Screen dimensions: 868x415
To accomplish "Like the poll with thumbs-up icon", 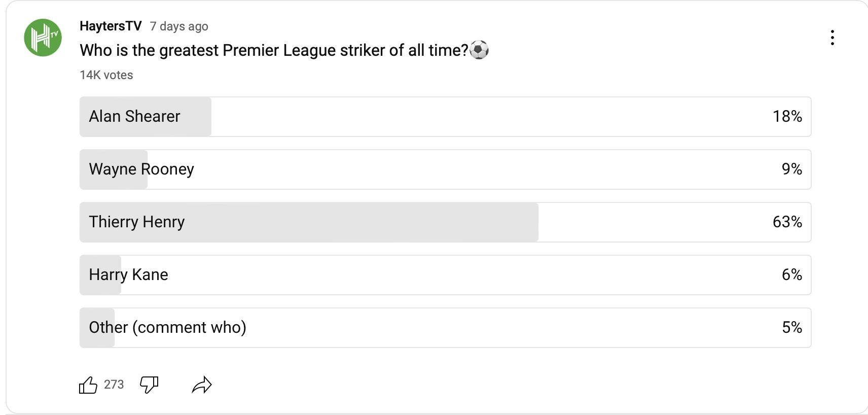I will 88,385.
